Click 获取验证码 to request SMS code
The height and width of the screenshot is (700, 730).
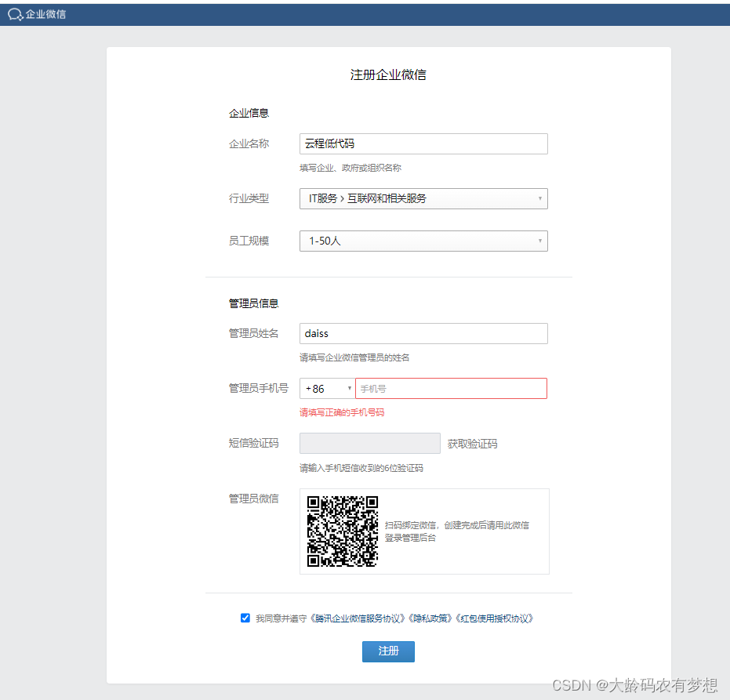pos(472,444)
